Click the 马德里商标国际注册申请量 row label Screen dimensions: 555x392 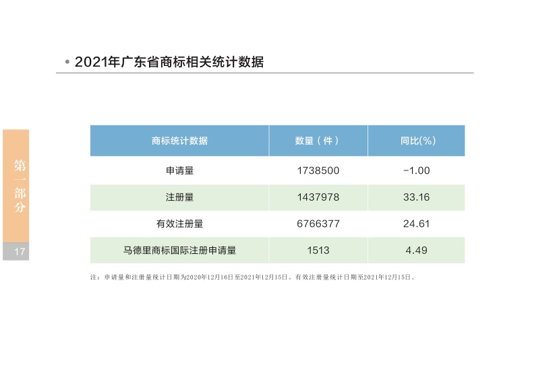point(179,250)
